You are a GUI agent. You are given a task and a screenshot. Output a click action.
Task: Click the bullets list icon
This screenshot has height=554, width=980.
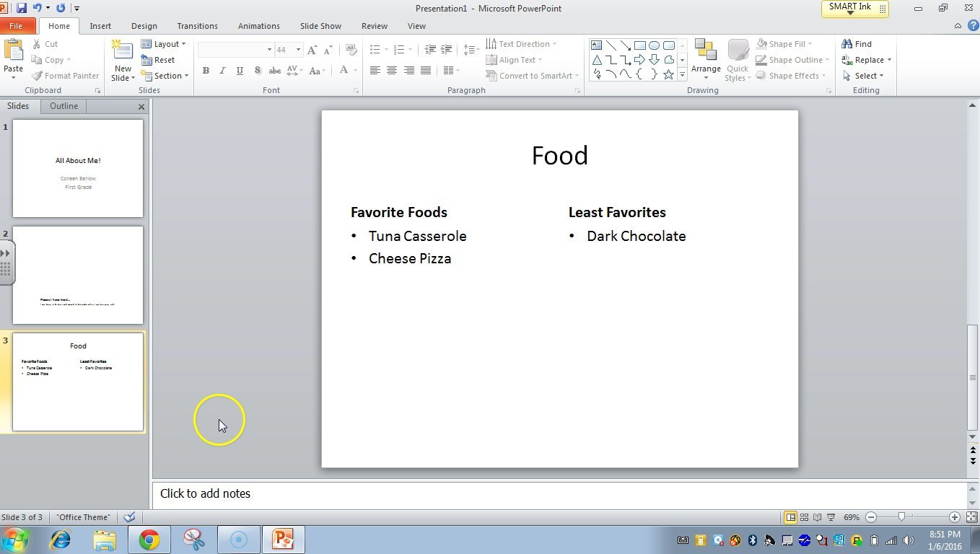375,49
